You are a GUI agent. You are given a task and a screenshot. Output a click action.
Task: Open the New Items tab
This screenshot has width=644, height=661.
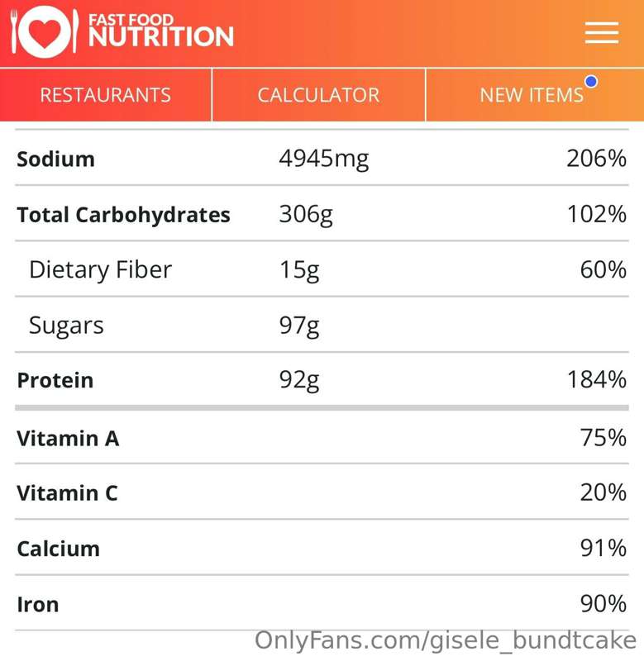pyautogui.click(x=535, y=95)
